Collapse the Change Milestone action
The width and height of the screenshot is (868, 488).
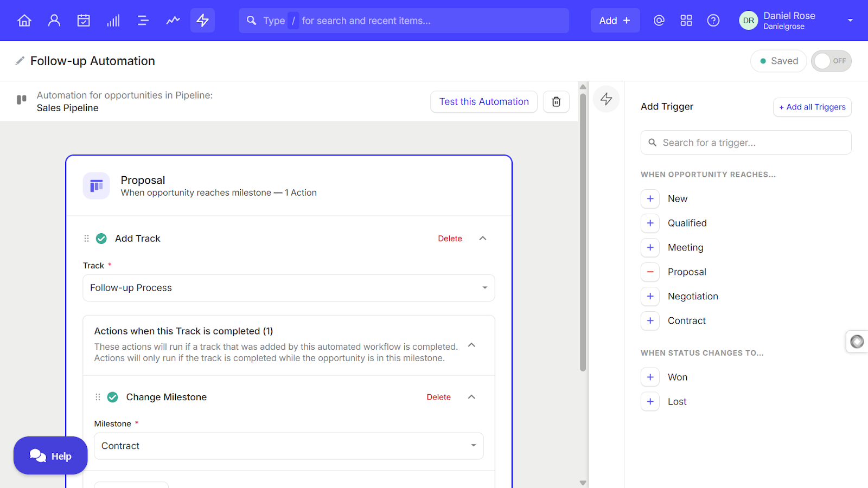click(x=471, y=397)
